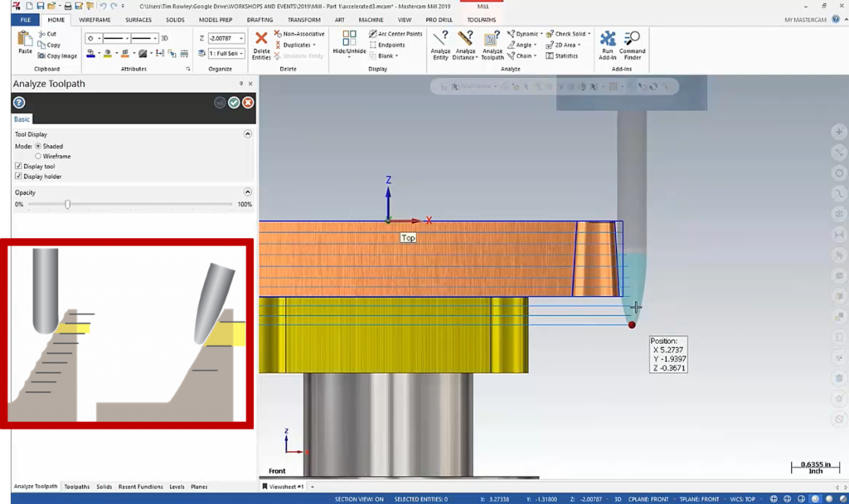Toggle the Display holder checkbox
Viewport: 849px width, 504px height.
[19, 177]
